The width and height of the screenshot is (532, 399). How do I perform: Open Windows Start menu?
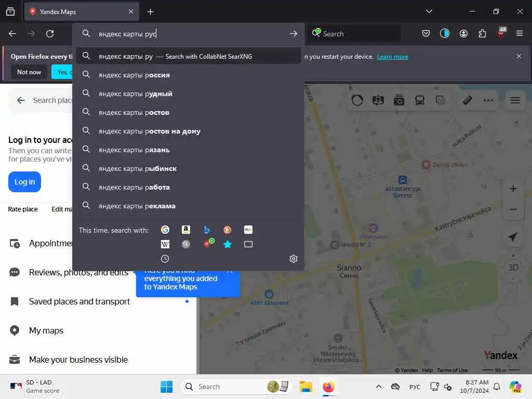click(x=166, y=387)
